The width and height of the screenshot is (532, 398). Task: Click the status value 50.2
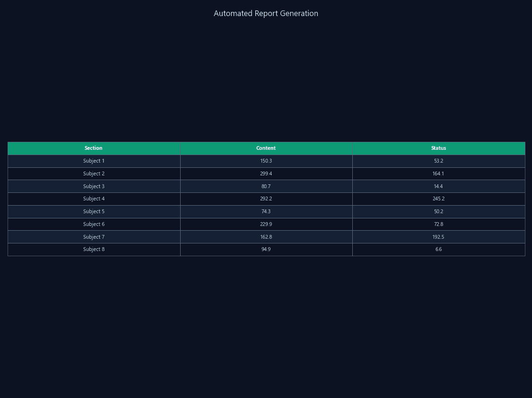439,212
